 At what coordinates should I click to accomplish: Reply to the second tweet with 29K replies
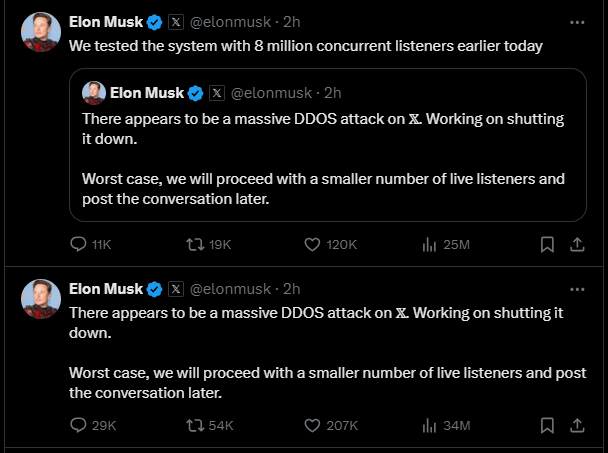pyautogui.click(x=79, y=425)
